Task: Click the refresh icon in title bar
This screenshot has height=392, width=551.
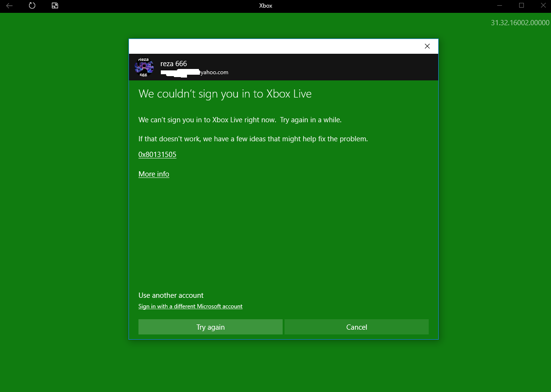Action: [32, 6]
